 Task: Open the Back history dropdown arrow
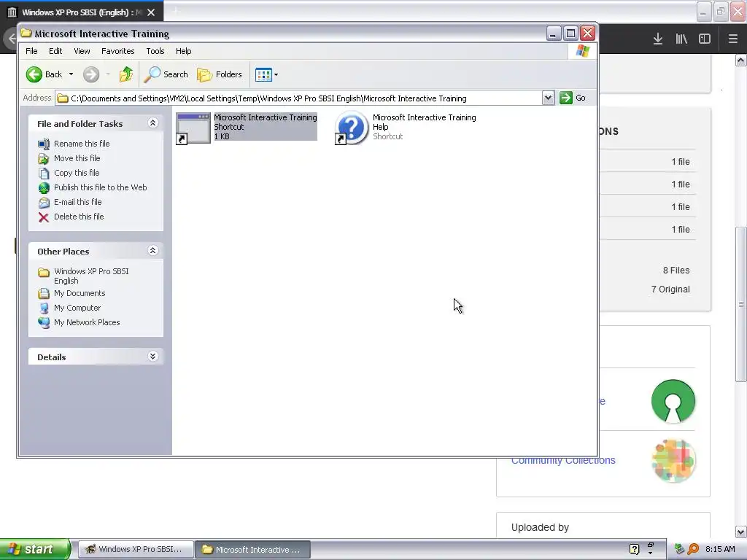point(71,74)
